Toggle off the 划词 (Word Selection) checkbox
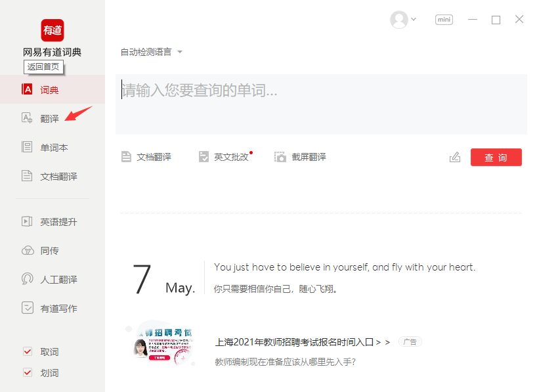 28,372
